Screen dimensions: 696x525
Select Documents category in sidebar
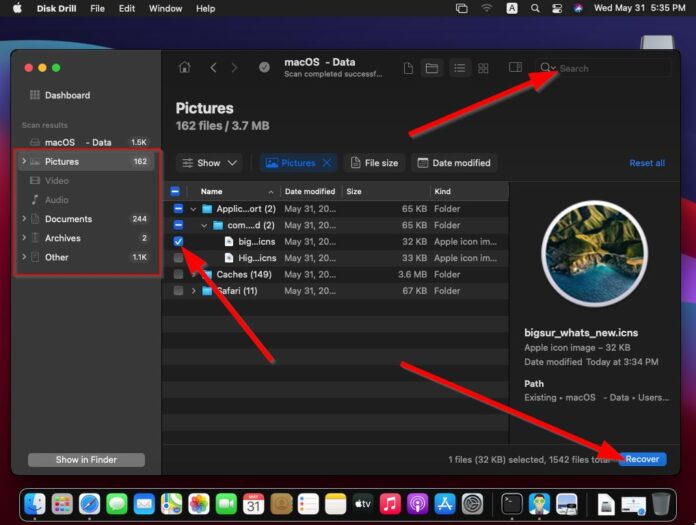click(88, 219)
